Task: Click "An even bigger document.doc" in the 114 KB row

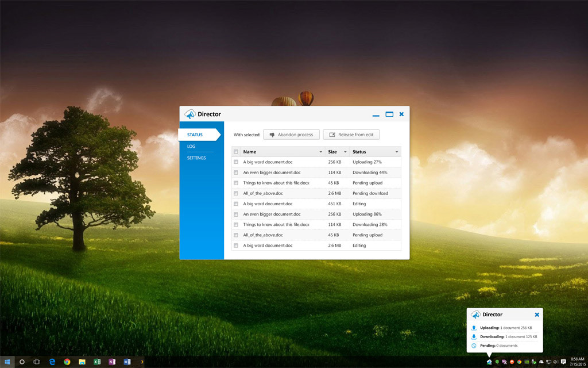Action: pos(272,172)
